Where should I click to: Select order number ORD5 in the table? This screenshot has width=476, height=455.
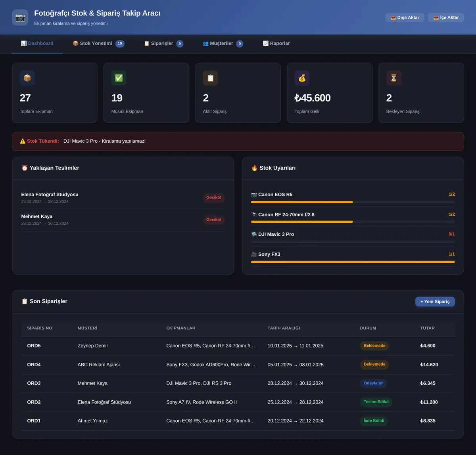(x=34, y=346)
